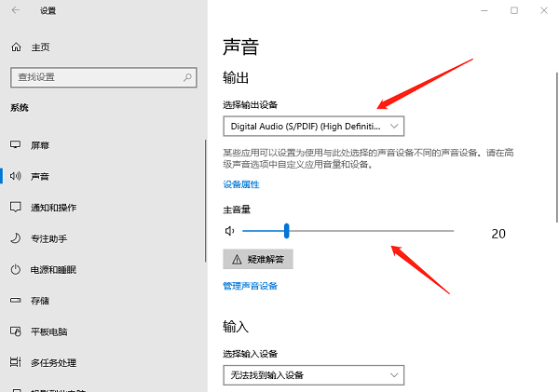The image size is (559, 392).
Task: Go back with the back arrow
Action: click(x=15, y=10)
